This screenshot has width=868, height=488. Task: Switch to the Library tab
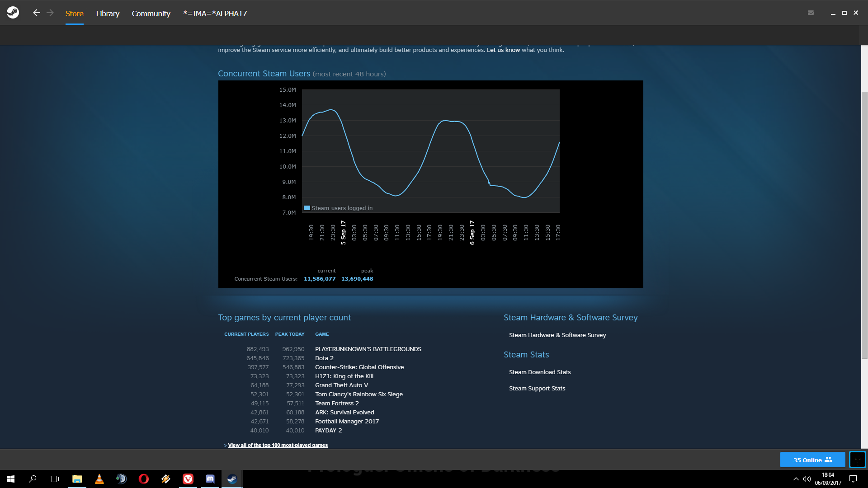point(108,14)
